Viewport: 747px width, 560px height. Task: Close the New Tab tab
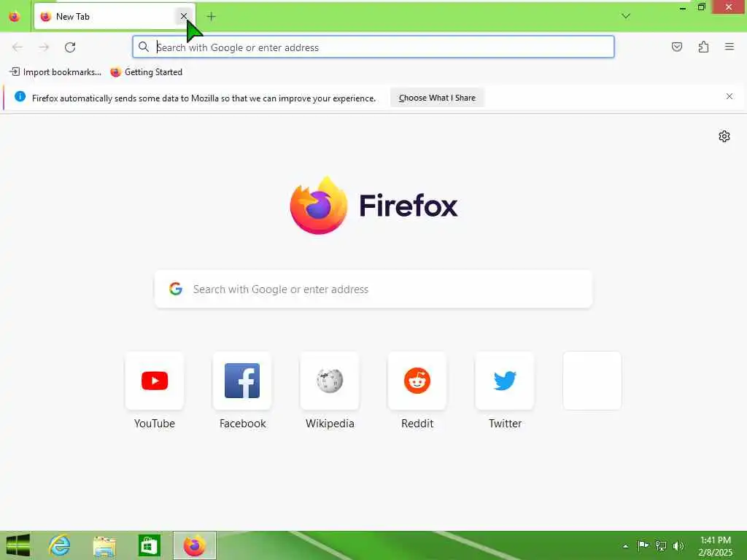[x=183, y=16]
